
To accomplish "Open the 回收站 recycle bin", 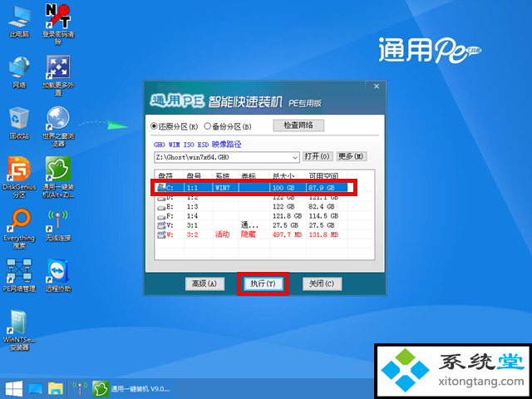I will point(19,123).
